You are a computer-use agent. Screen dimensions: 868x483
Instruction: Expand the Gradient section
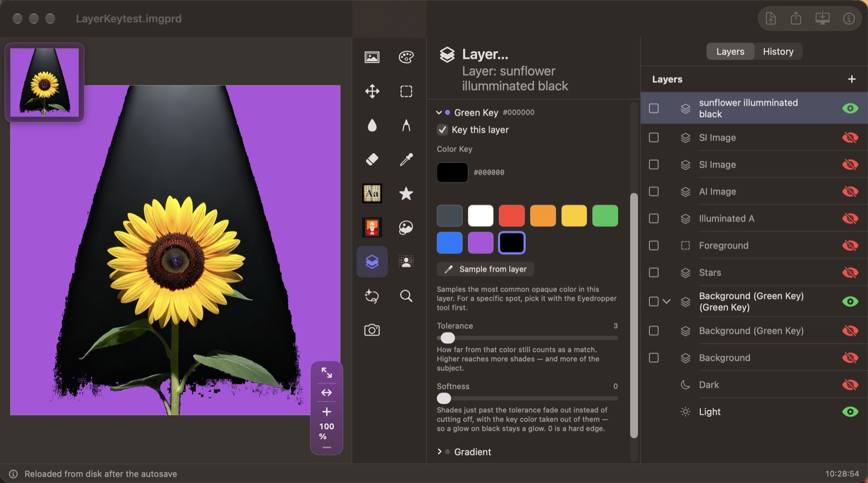439,452
